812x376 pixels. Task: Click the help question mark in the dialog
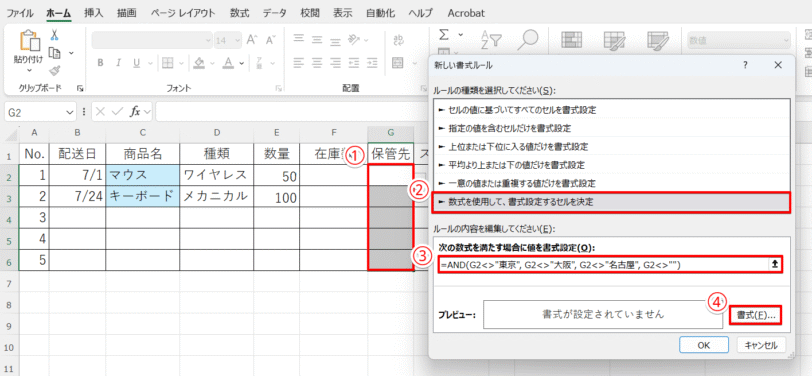[x=746, y=65]
